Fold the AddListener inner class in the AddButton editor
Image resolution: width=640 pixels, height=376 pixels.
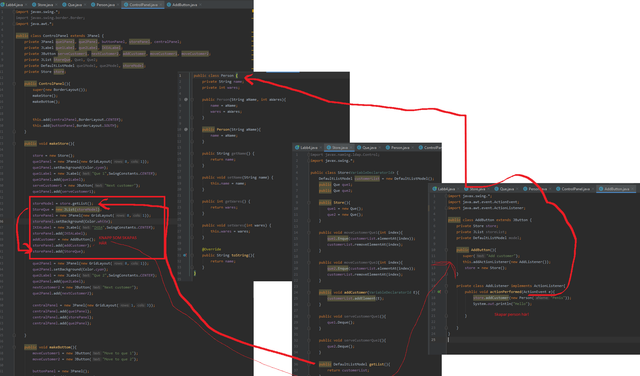tap(446, 286)
